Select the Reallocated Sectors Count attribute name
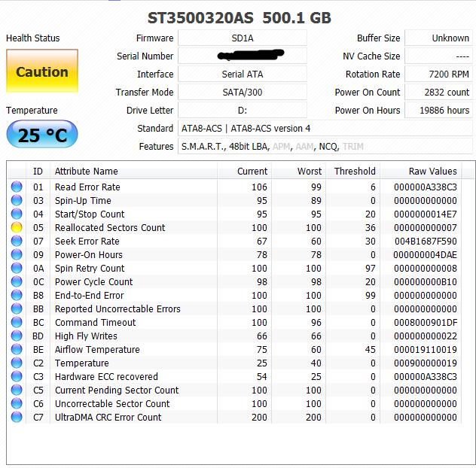Viewport: 476px width, 468px height. tap(110, 227)
